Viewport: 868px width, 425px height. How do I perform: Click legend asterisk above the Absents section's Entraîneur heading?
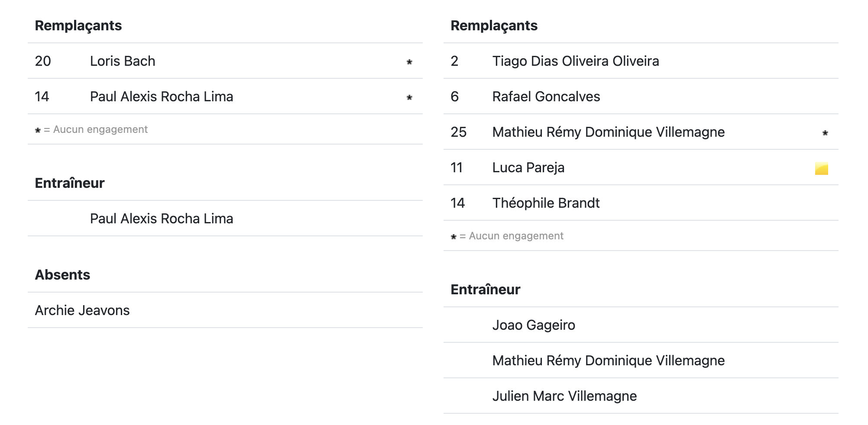pos(38,130)
